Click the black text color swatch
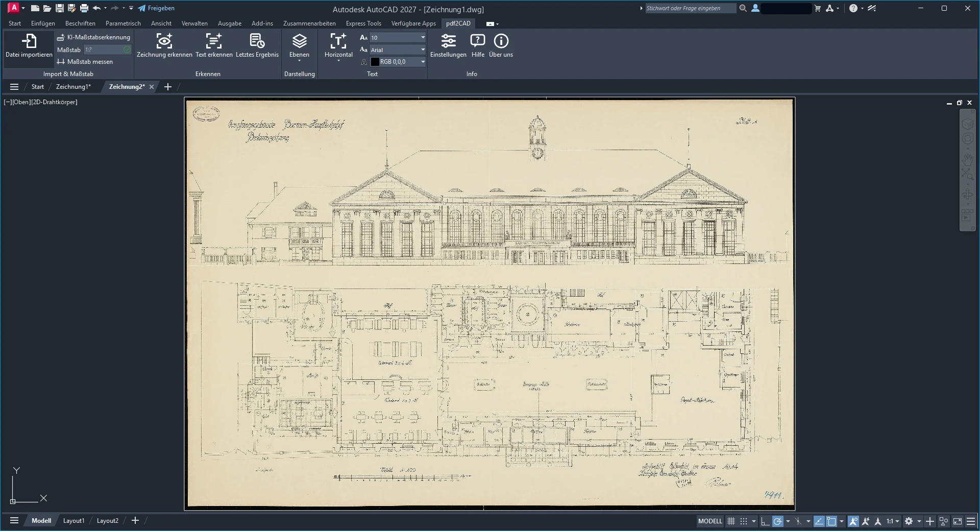 tap(375, 62)
